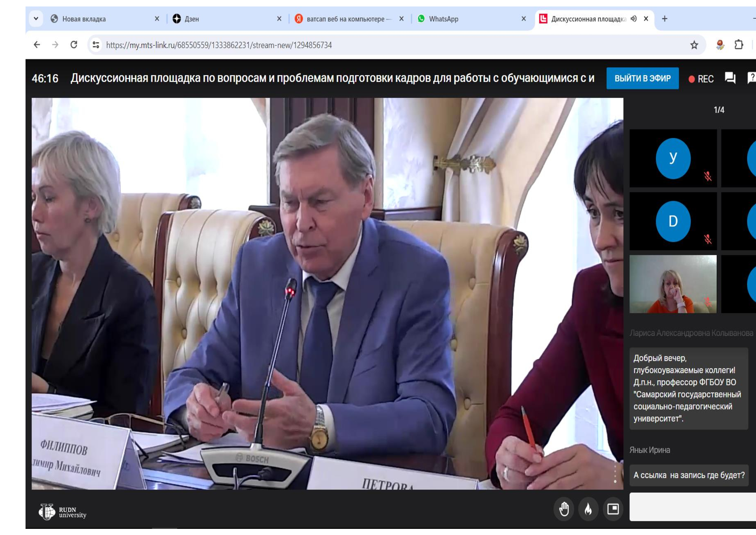The image size is (756, 535).
Task: Go back to previous page
Action: point(37,45)
